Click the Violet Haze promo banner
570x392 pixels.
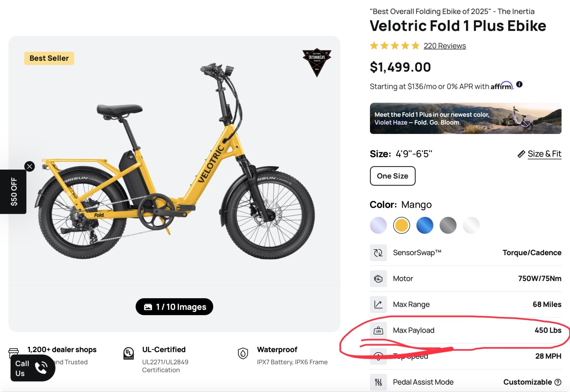click(x=465, y=118)
